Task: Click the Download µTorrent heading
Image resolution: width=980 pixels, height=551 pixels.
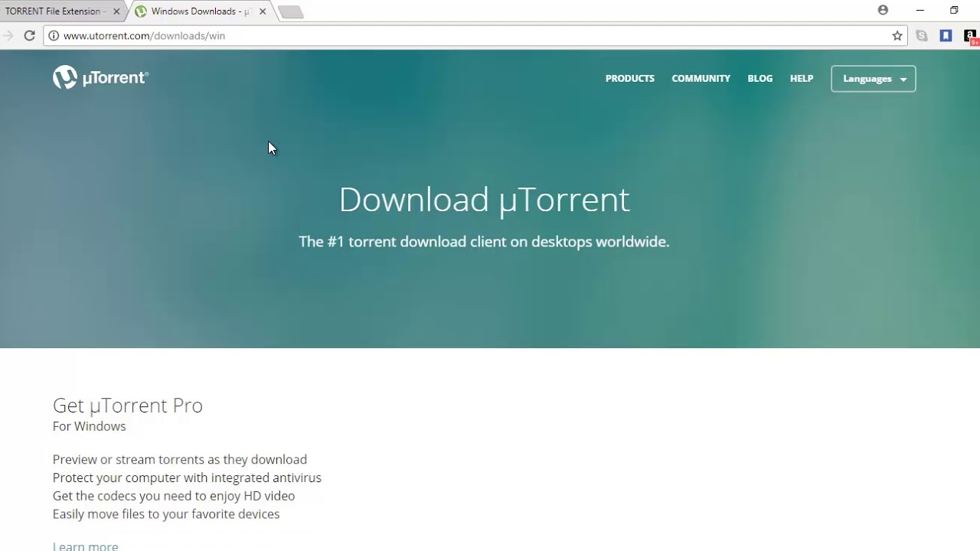Action: 484,199
